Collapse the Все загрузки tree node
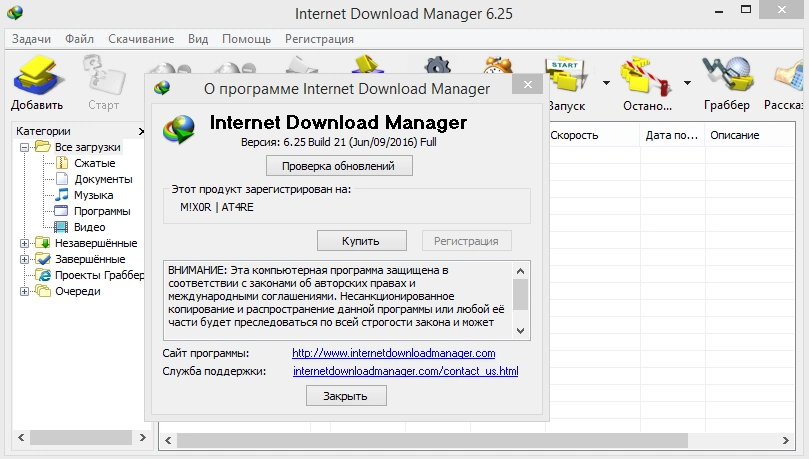The width and height of the screenshot is (809, 459). click(24, 147)
